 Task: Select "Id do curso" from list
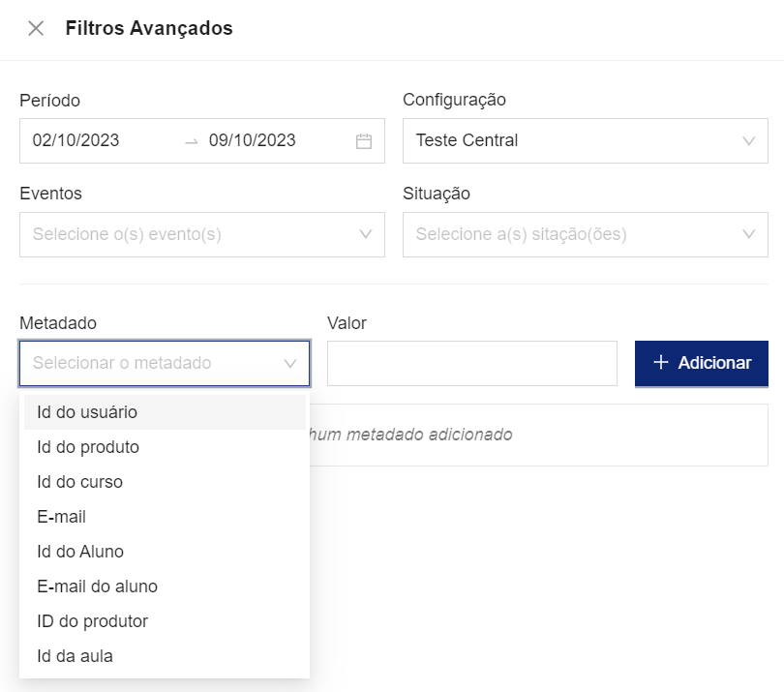pos(79,482)
